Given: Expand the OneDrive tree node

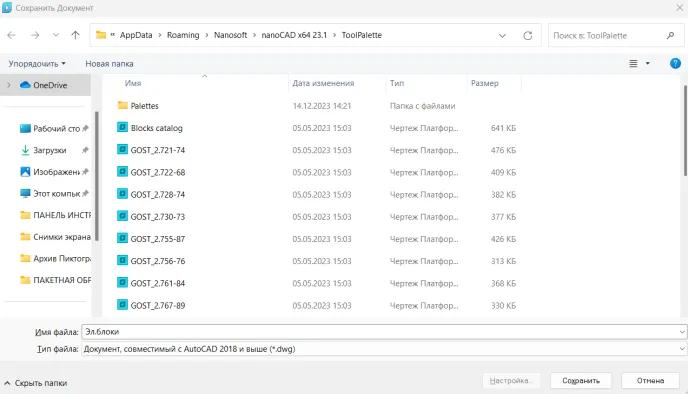Looking at the screenshot, I should click(x=9, y=85).
